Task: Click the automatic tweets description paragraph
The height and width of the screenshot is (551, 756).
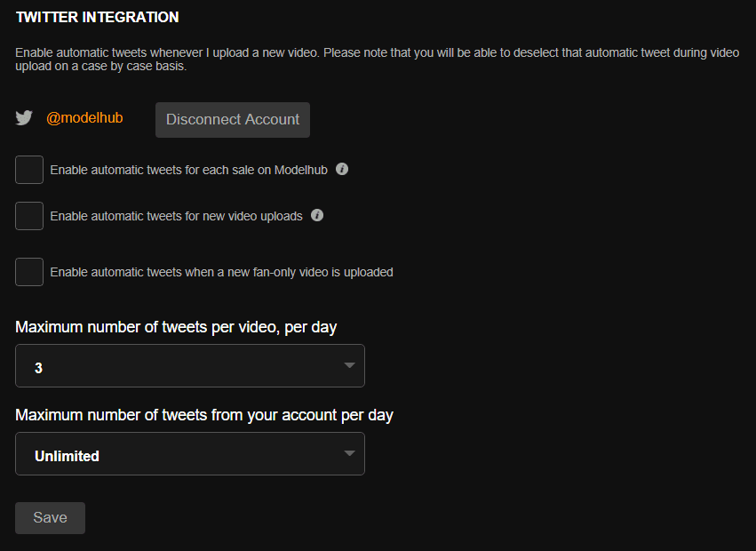Action: pyautogui.click(x=377, y=60)
